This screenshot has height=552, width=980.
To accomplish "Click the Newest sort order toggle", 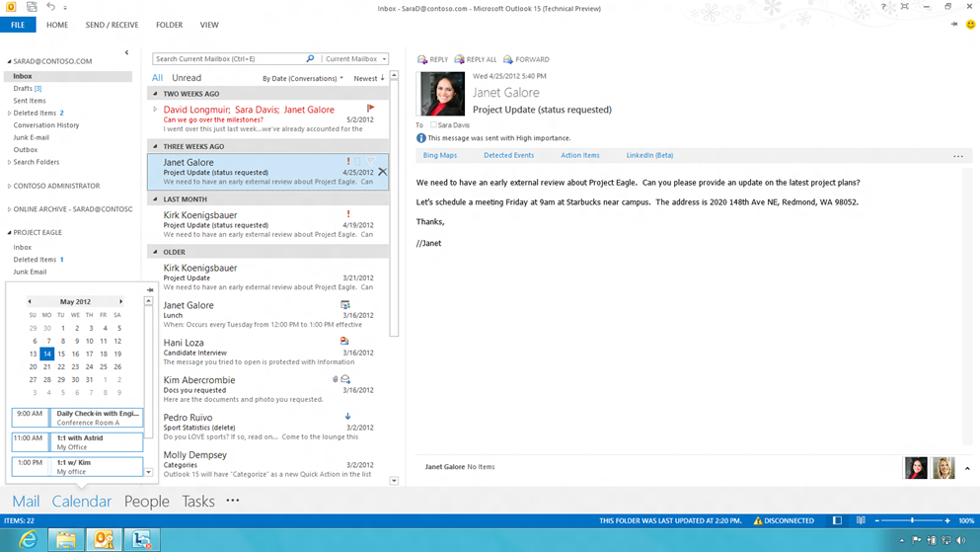I will tap(369, 78).
